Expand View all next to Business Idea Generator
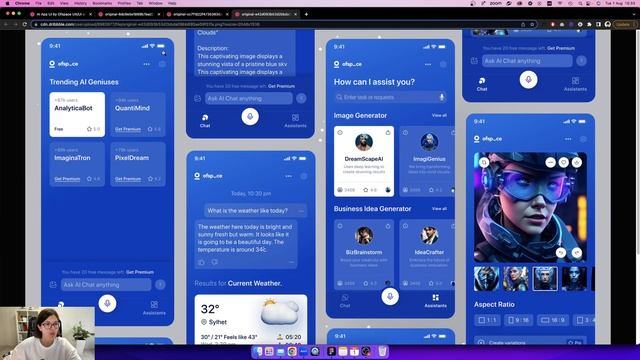 tap(439, 209)
